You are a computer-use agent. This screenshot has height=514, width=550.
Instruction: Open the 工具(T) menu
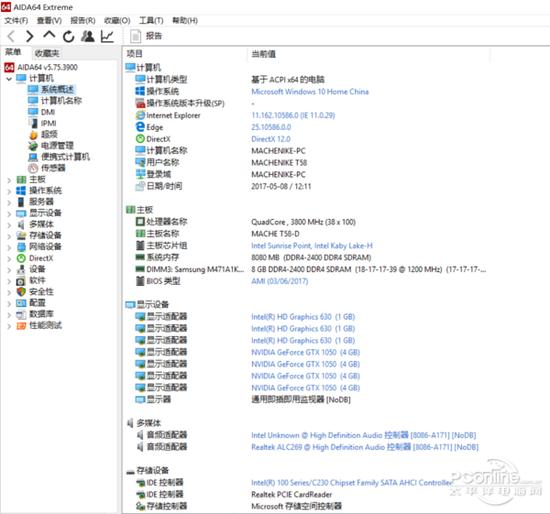coord(151,20)
